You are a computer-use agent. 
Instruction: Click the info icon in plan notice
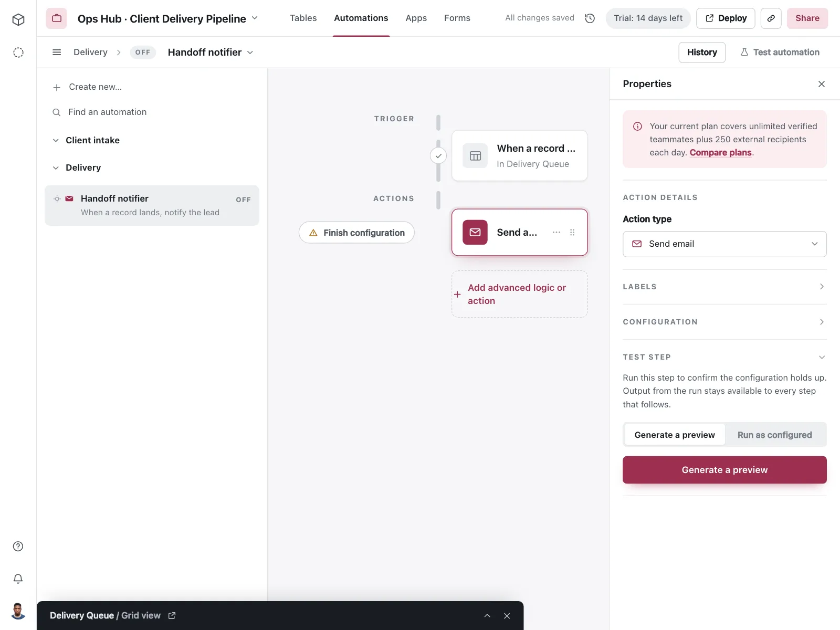(637, 127)
